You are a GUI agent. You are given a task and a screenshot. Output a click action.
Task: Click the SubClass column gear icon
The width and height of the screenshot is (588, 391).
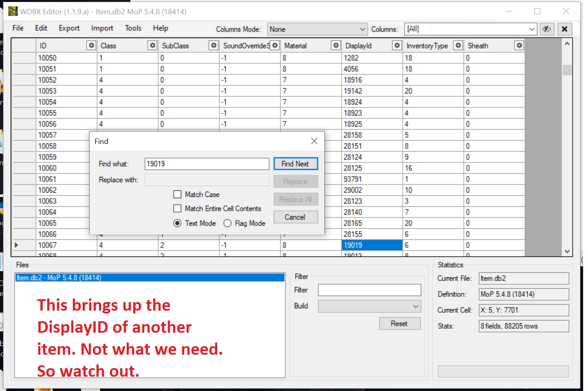(214, 45)
